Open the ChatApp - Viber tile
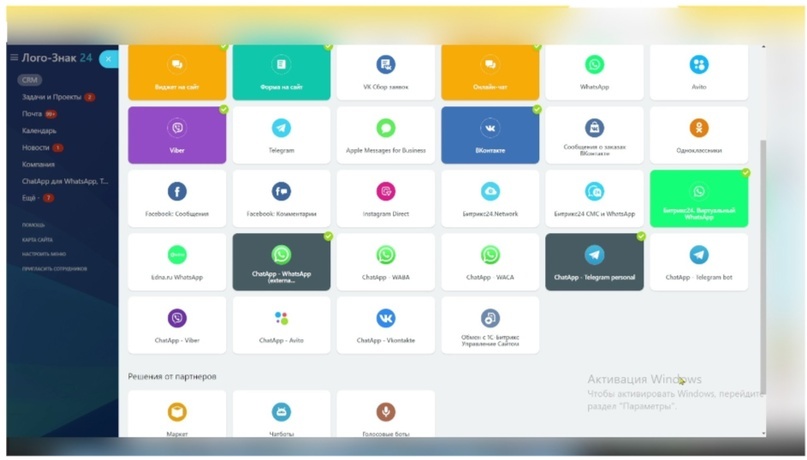Viewport: 807px width, 460px height. pos(177,325)
